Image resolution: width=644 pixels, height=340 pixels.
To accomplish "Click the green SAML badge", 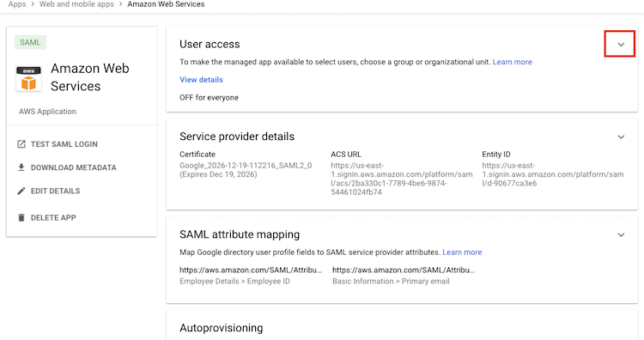I will (x=30, y=42).
